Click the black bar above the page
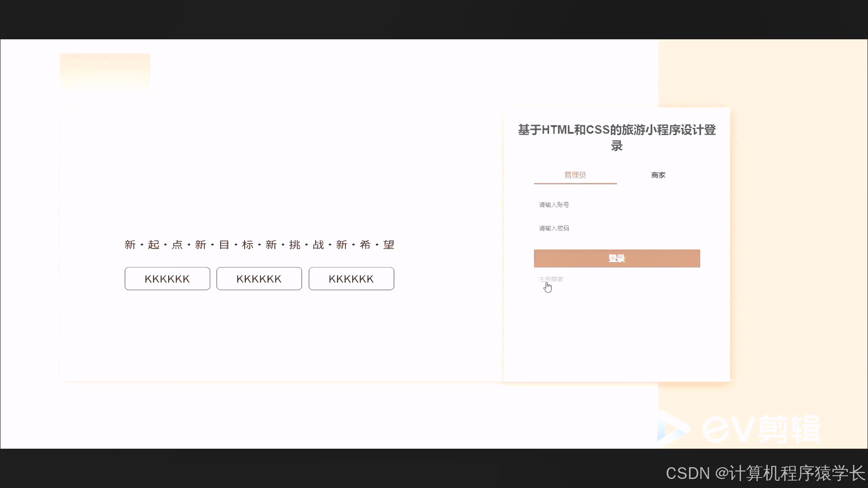 [434, 19]
